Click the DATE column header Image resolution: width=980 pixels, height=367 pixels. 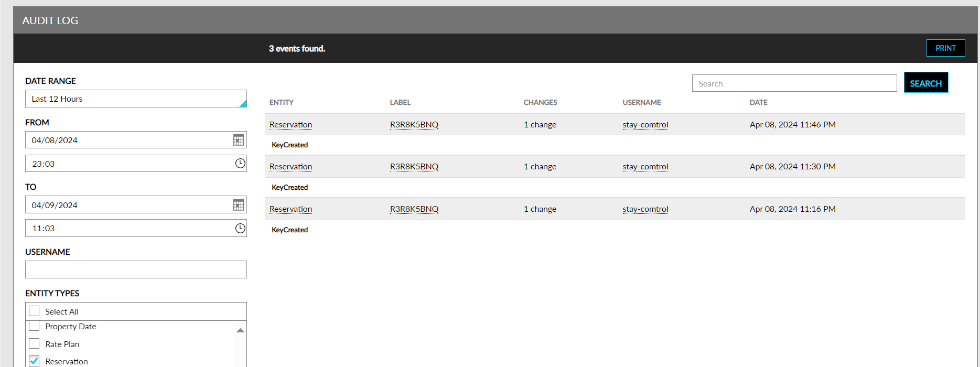tap(759, 102)
